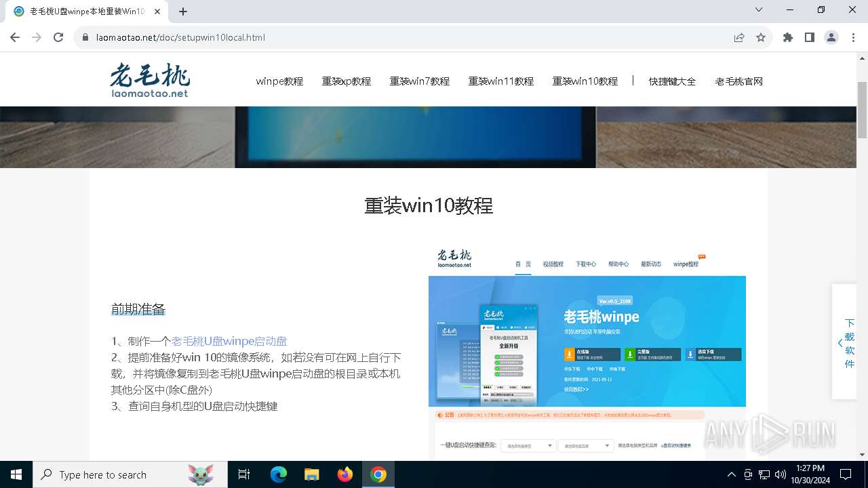Open the Chrome three-dot menu

852,37
